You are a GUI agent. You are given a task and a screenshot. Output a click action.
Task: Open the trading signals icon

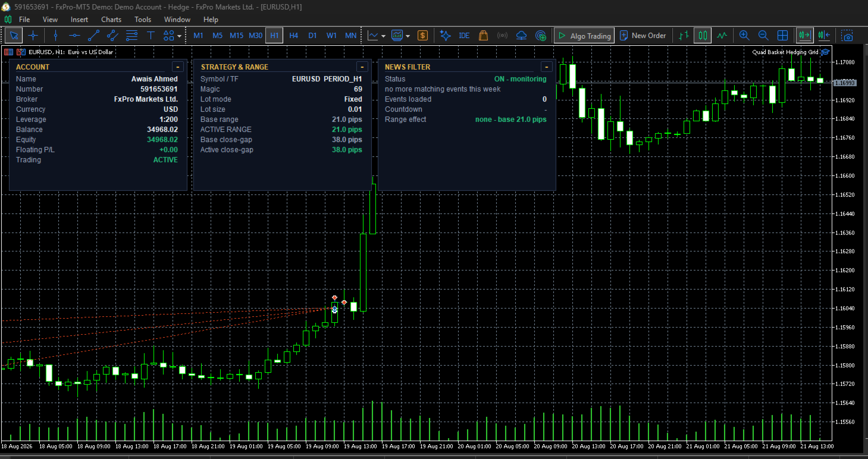[x=502, y=36]
